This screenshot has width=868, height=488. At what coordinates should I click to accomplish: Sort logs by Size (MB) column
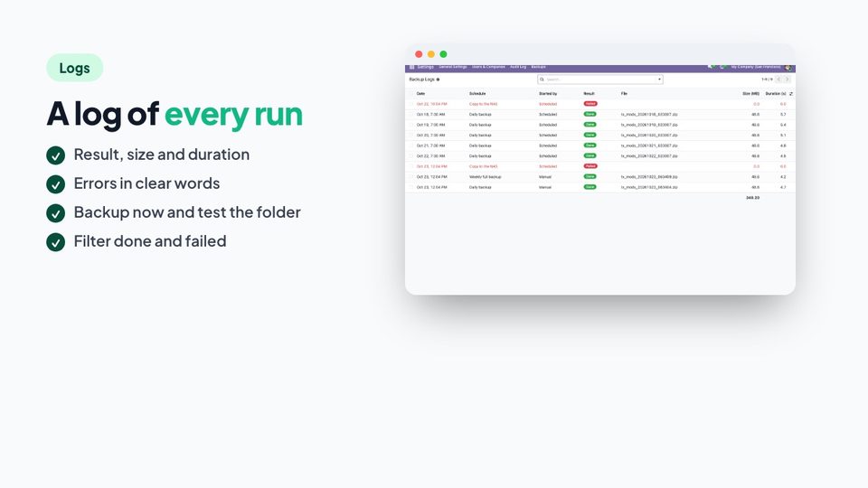tap(750, 93)
